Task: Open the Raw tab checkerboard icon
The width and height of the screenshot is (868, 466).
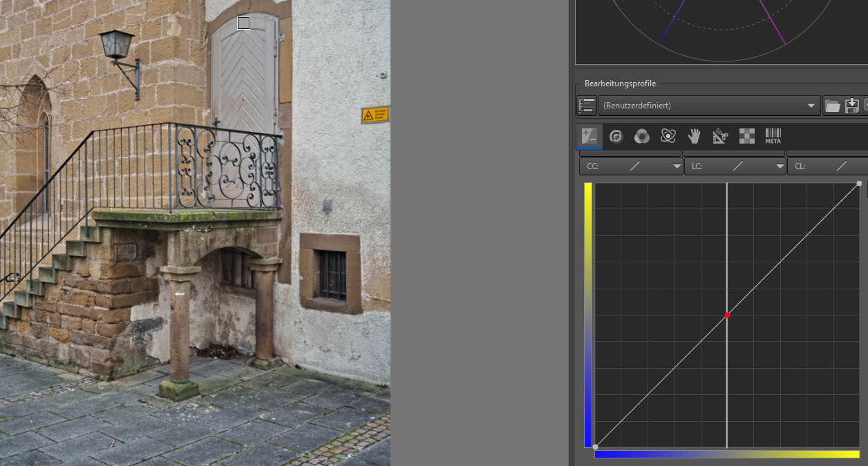Action: point(746,137)
